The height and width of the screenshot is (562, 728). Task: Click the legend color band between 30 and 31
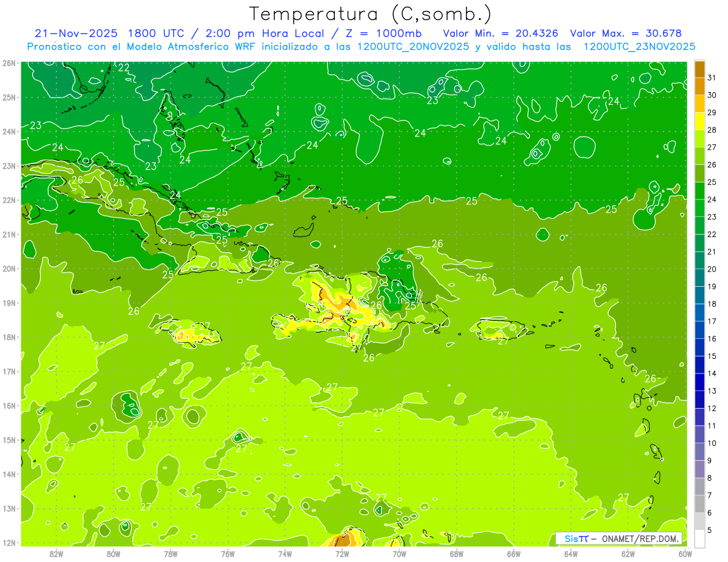[x=699, y=86]
